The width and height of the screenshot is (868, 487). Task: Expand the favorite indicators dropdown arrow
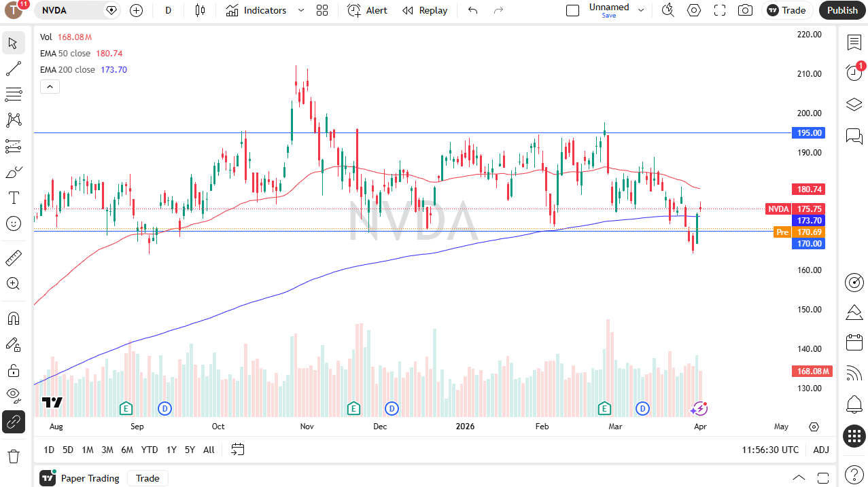coord(301,10)
